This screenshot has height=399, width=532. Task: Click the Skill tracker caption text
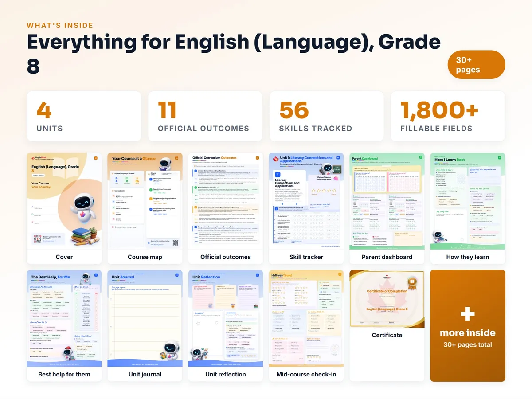coord(306,257)
